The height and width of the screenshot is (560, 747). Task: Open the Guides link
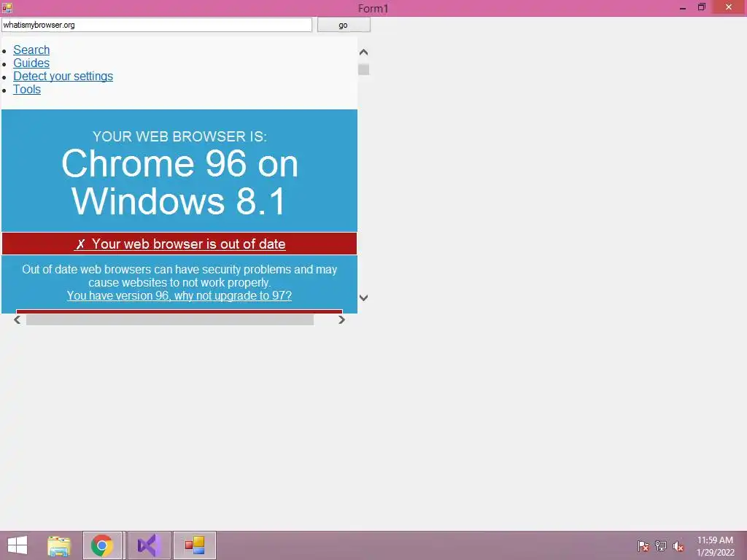[31, 63]
